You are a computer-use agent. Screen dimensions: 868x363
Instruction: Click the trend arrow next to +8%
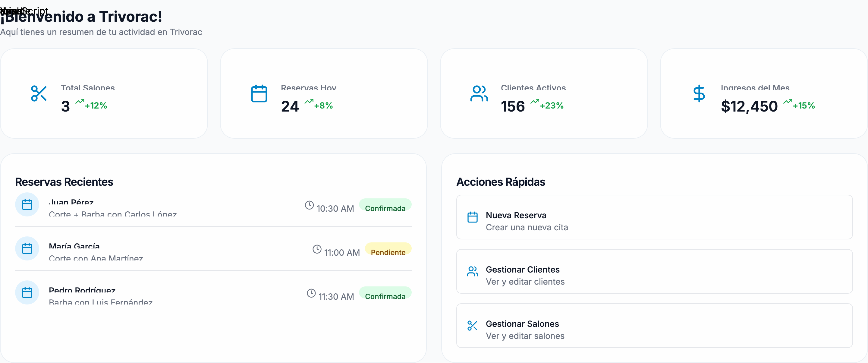[309, 101]
